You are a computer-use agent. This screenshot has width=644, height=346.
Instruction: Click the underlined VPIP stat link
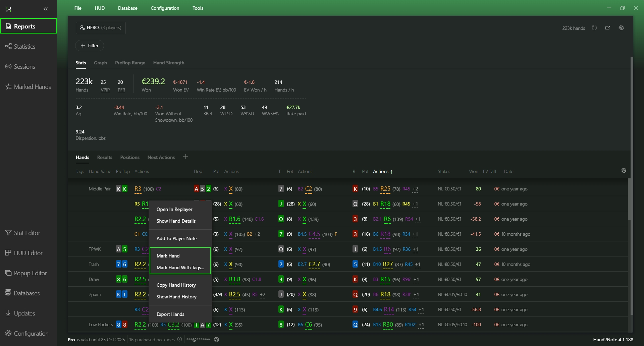[105, 90]
